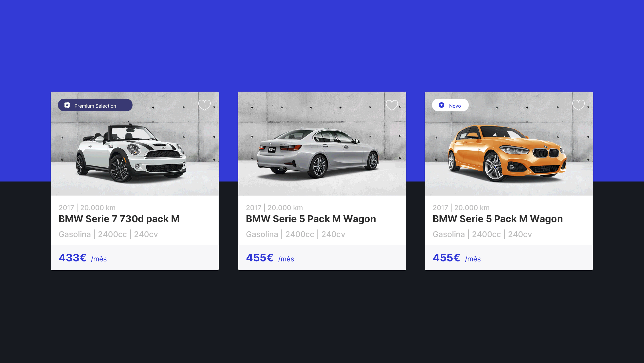Click the Premium Selection badge gear icon
This screenshot has width=644, height=363.
[x=67, y=105]
